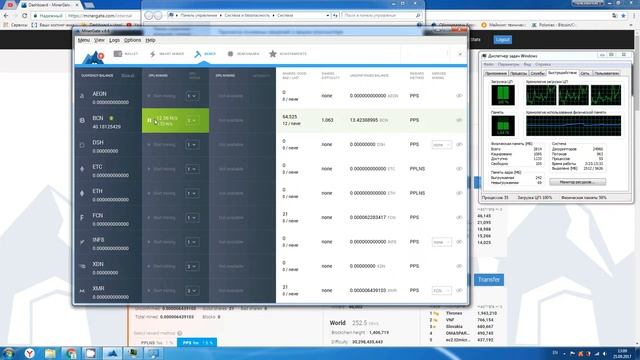The image size is (640, 360).
Task: Click the Control Panel address bar
Action: 249,15
